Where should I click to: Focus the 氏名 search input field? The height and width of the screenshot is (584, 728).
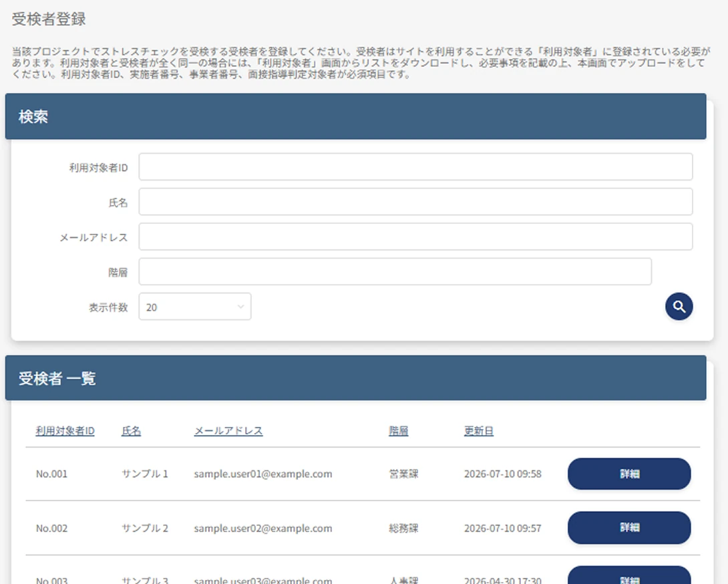415,202
